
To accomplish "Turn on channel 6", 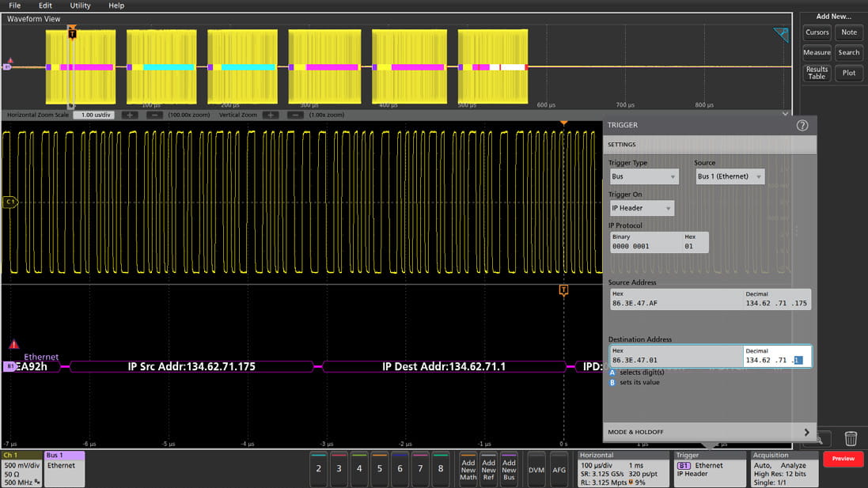I will (400, 469).
